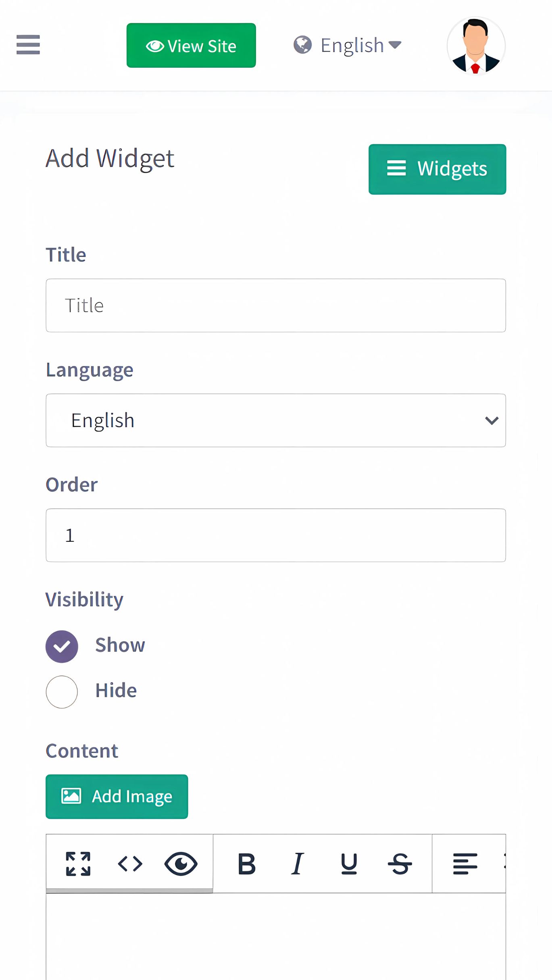Switch editor to code view
This screenshot has width=552, height=980.
point(130,864)
